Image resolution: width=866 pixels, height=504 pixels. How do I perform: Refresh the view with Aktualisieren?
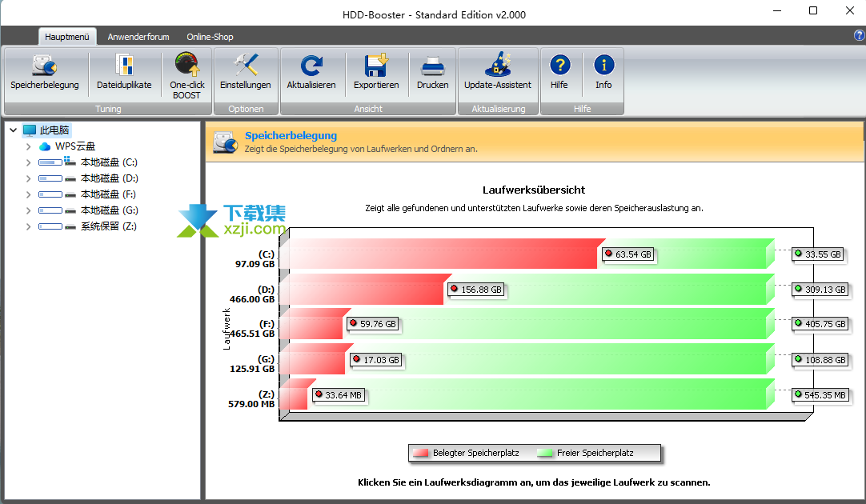[x=311, y=73]
